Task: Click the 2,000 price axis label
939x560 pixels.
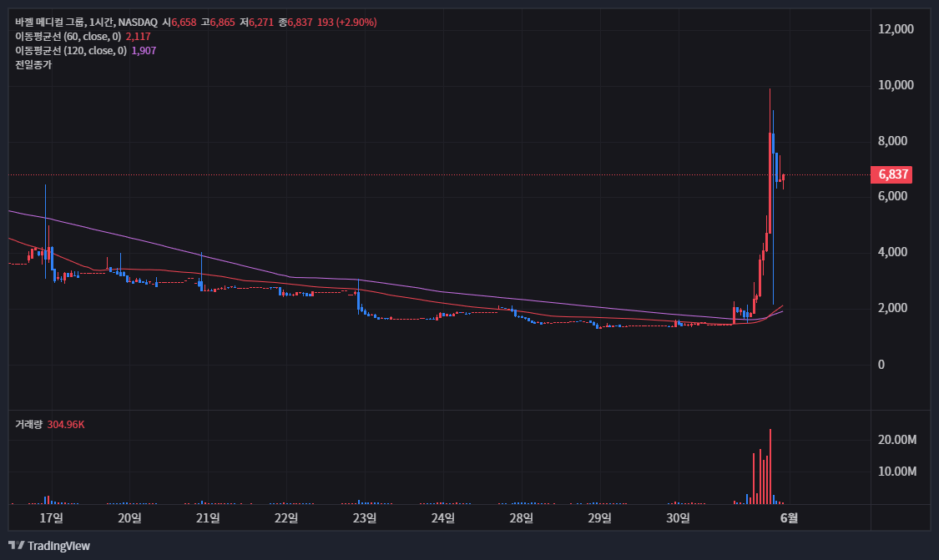Action: click(x=893, y=308)
